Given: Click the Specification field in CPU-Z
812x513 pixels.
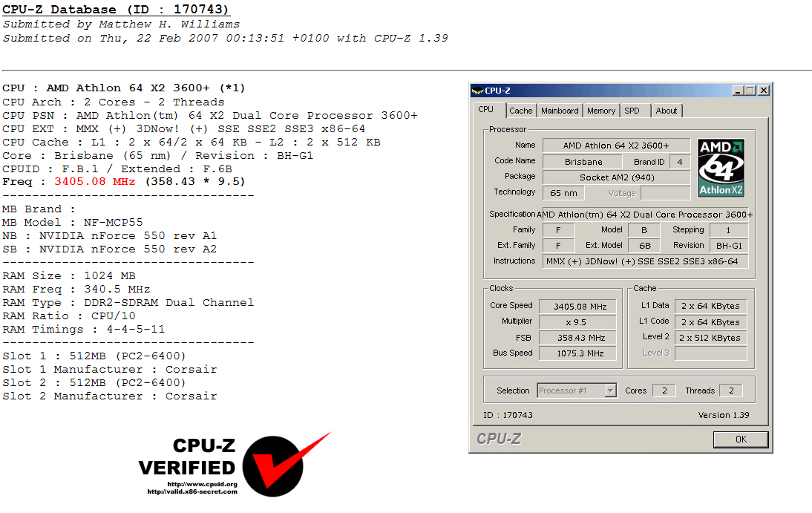Looking at the screenshot, I should [x=645, y=215].
